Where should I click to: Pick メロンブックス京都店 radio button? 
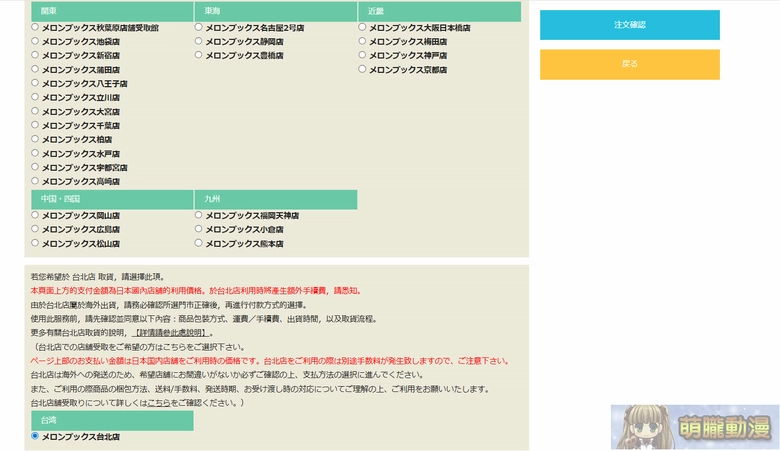[362, 69]
